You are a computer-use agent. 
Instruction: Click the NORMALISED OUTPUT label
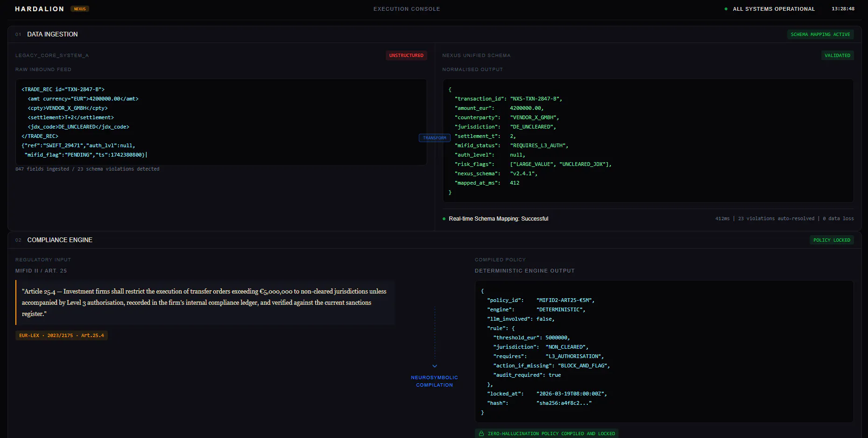point(473,69)
